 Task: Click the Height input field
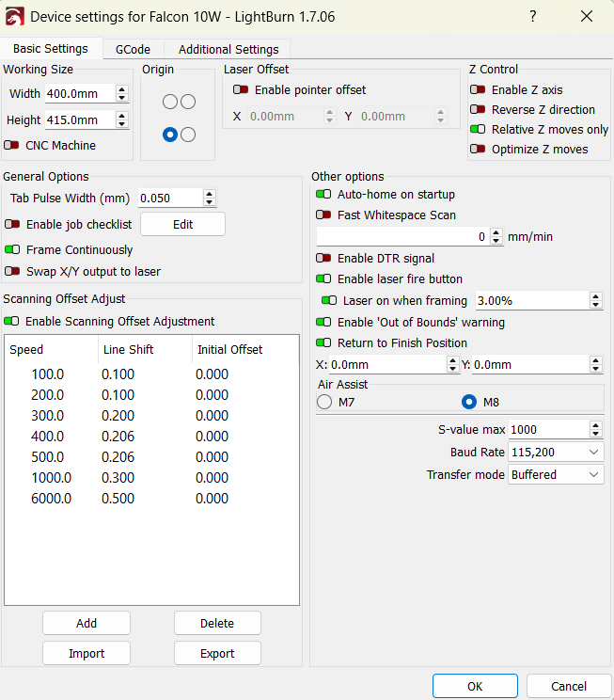80,119
